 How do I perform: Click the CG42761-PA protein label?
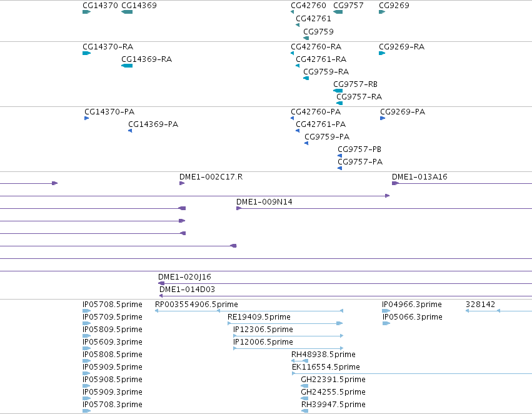pyautogui.click(x=321, y=124)
